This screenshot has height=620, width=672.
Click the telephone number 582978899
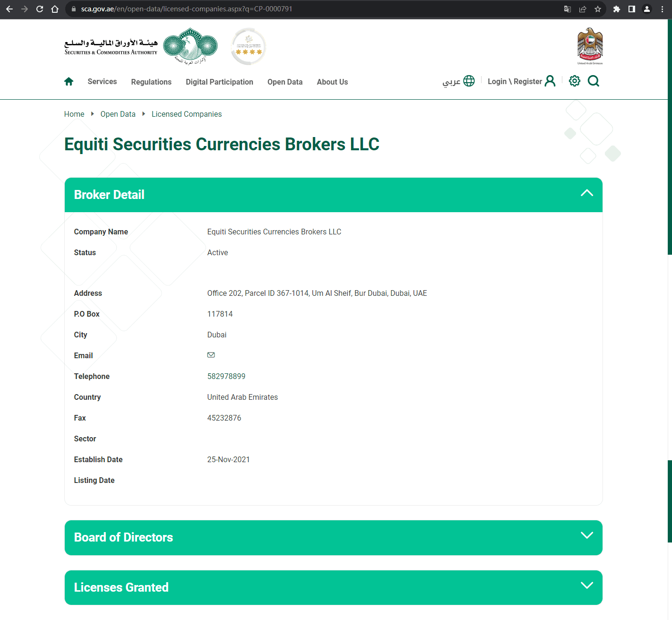click(x=226, y=376)
